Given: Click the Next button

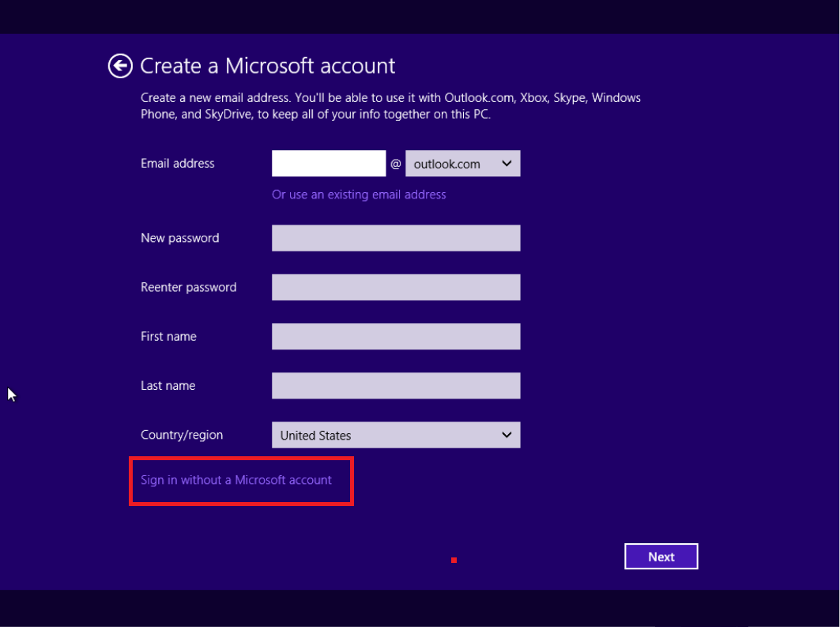Looking at the screenshot, I should coord(661,557).
